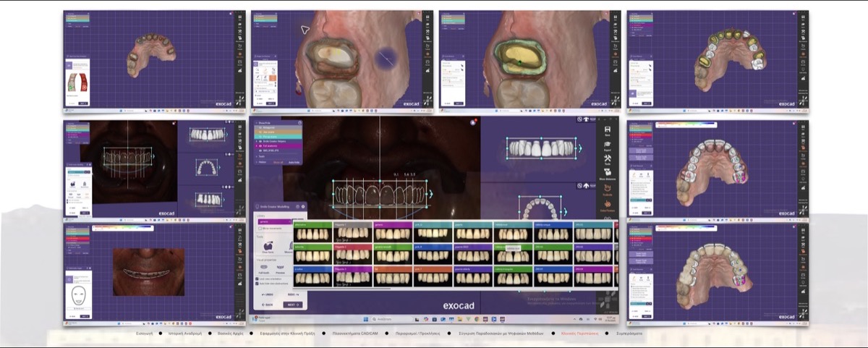The width and height of the screenshot is (868, 348).
Task: Click NEXT in center Smile Creator panel
Action: (x=293, y=305)
